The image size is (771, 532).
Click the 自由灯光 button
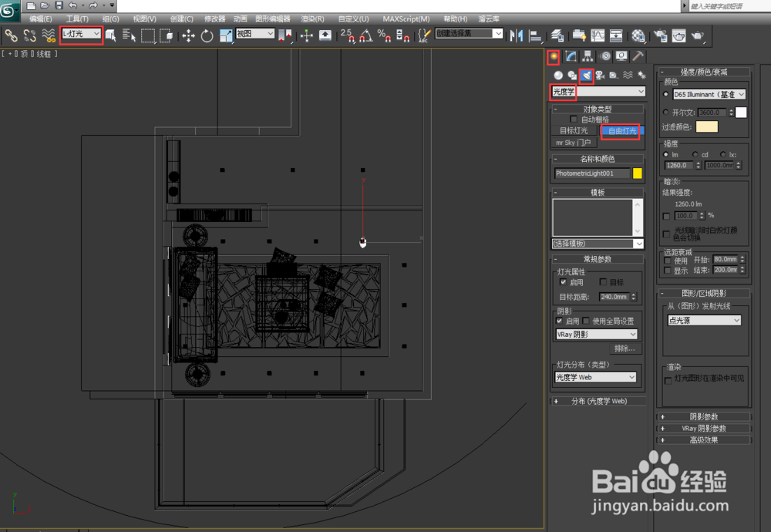click(621, 131)
